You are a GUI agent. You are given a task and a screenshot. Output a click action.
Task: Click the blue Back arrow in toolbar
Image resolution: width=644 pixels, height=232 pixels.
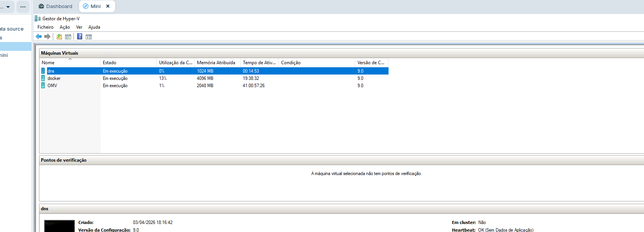(x=39, y=37)
